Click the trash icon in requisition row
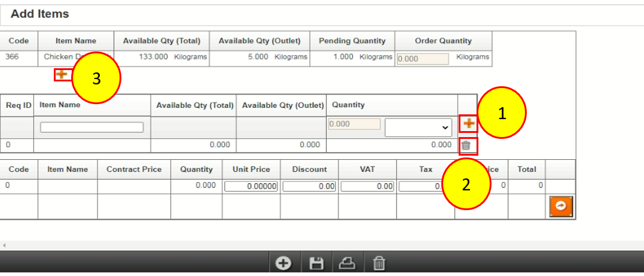This screenshot has width=644, height=276. (467, 145)
